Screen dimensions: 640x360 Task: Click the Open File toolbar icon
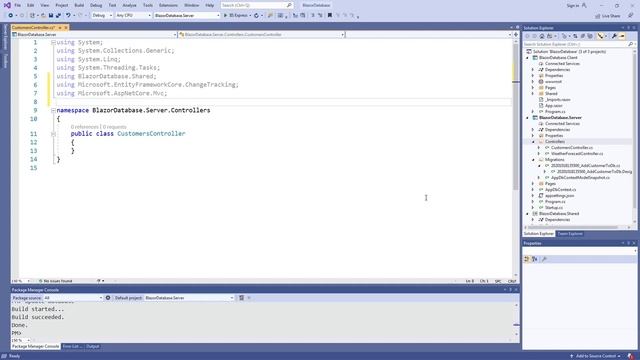[43, 16]
